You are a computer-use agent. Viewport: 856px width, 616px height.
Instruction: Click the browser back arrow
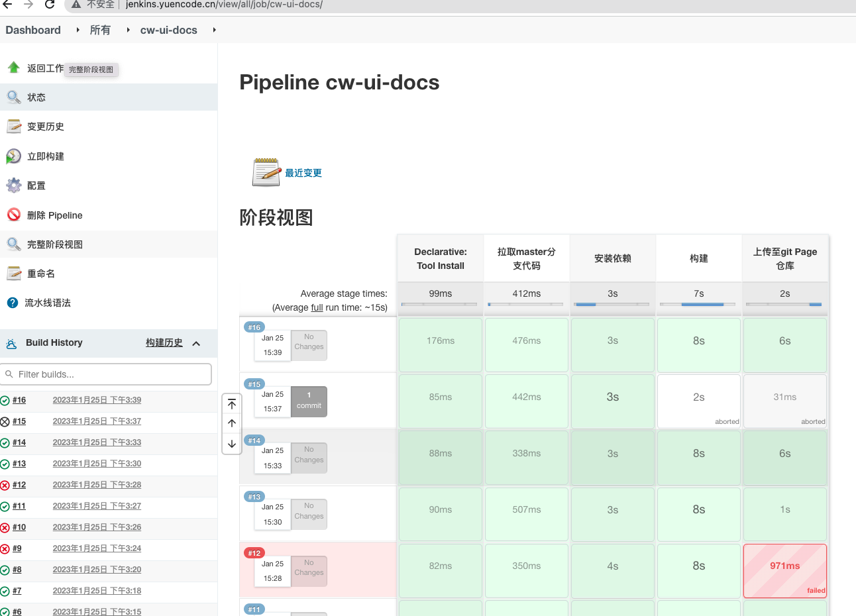pos(8,5)
